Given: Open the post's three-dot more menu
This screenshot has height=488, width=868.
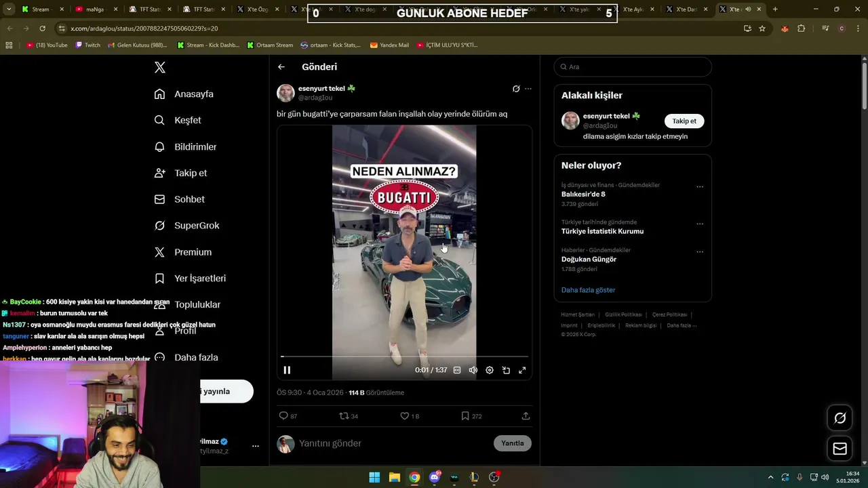Looking at the screenshot, I should click(x=528, y=89).
